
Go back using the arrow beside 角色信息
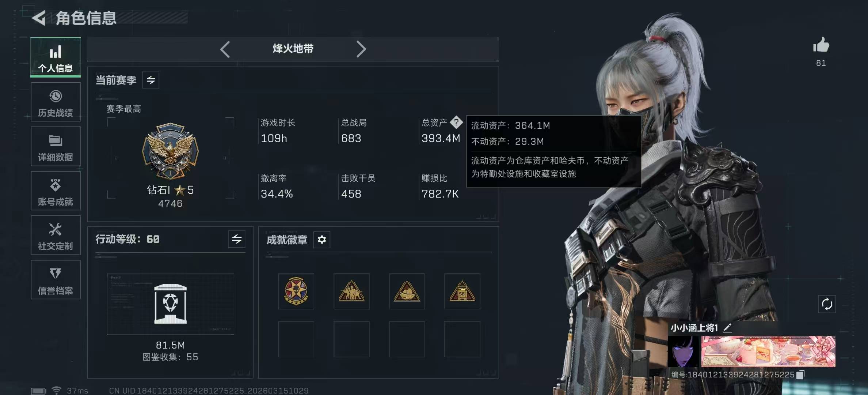pyautogui.click(x=39, y=18)
